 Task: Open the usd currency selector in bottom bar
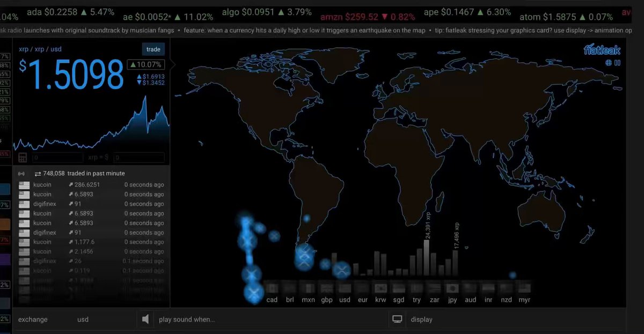point(83,320)
